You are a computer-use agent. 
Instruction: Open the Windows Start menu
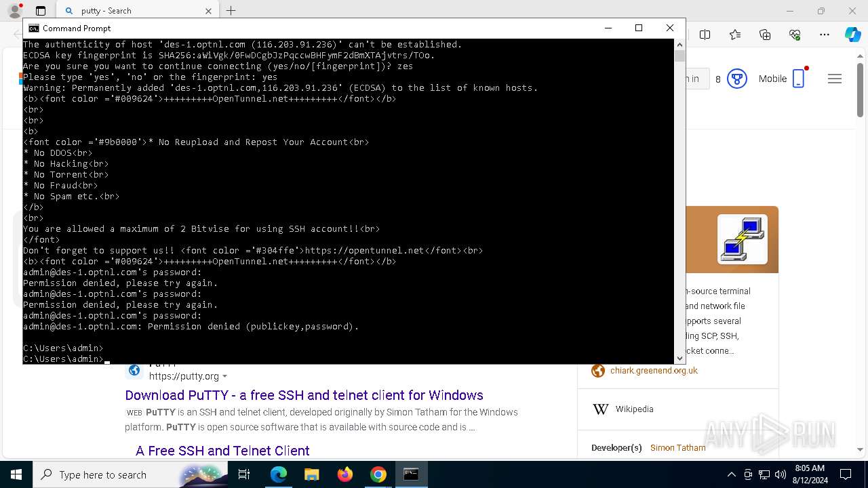point(16,474)
